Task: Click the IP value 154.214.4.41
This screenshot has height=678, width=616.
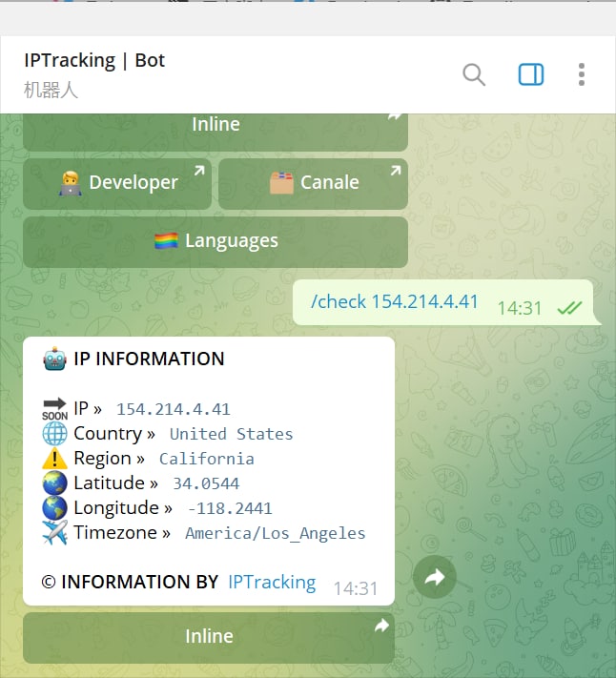Action: [x=174, y=409]
